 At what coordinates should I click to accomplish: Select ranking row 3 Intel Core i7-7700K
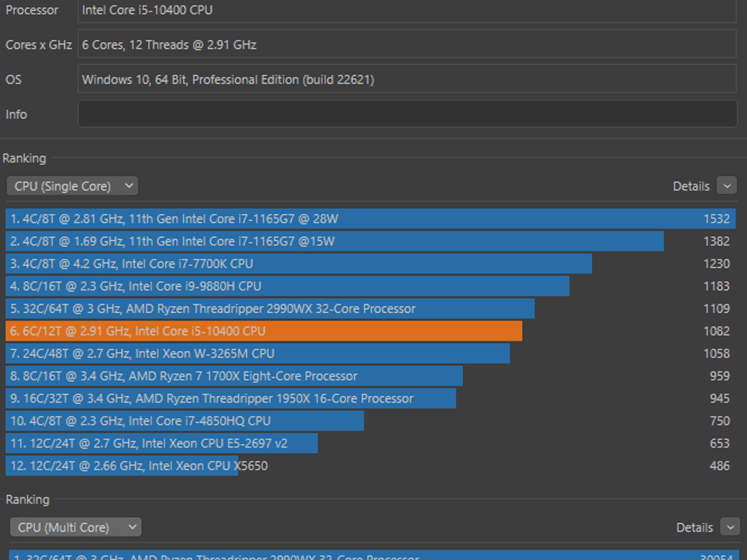point(371,264)
